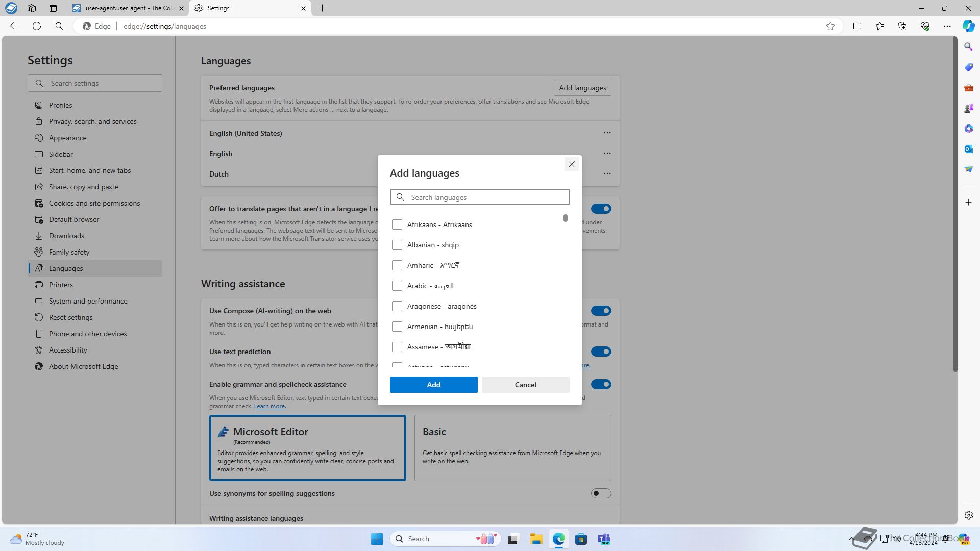Reload the page with refresh icon
This screenshot has width=980, height=551.
point(37,26)
